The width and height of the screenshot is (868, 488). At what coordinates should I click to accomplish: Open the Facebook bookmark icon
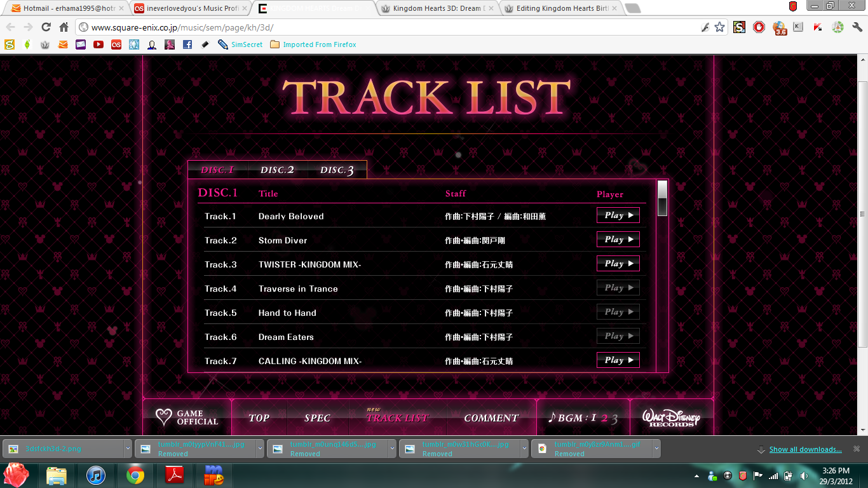187,44
